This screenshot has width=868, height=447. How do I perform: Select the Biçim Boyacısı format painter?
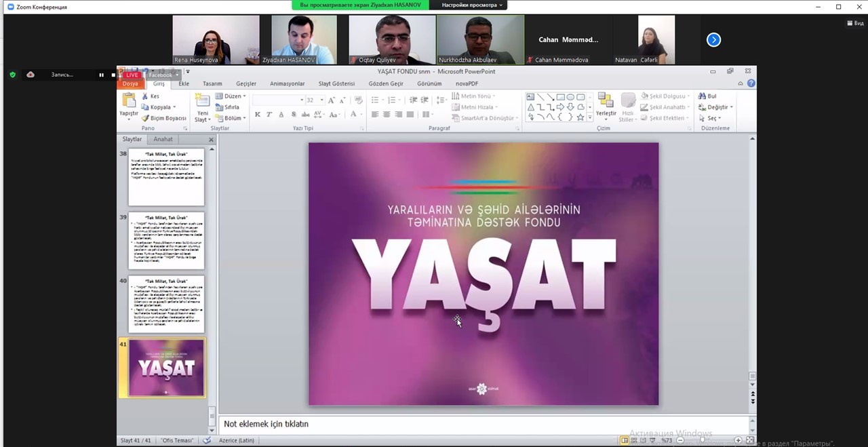(x=163, y=118)
